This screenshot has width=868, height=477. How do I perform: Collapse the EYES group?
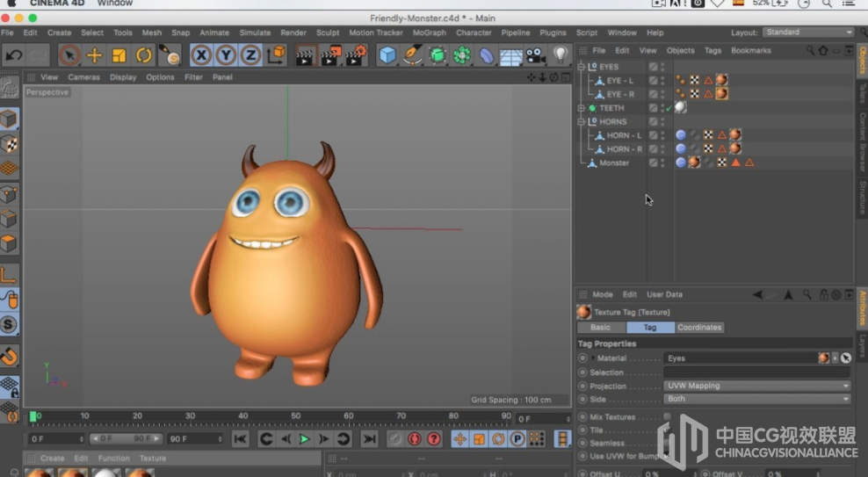pos(581,67)
